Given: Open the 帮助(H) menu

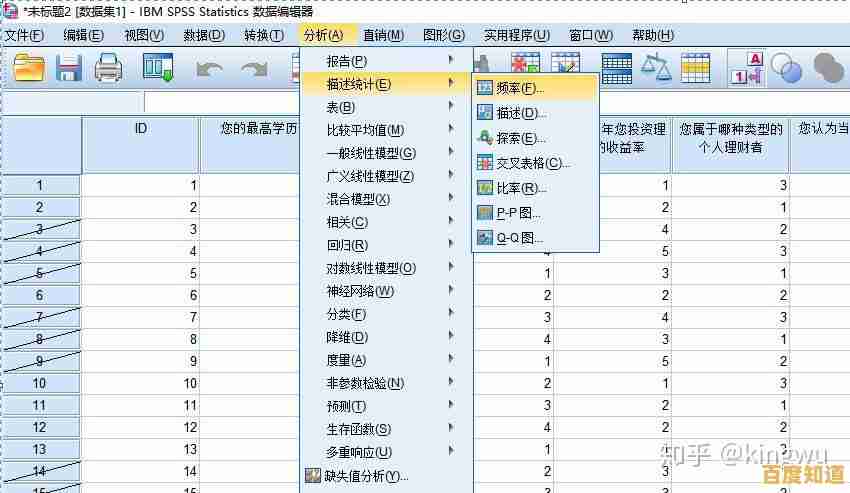Looking at the screenshot, I should 653,36.
